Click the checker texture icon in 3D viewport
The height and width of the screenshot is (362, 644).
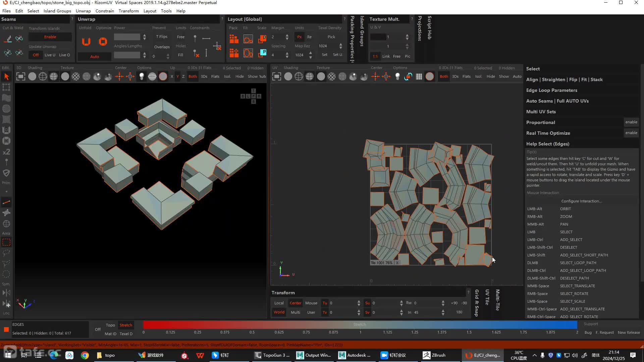76,76
